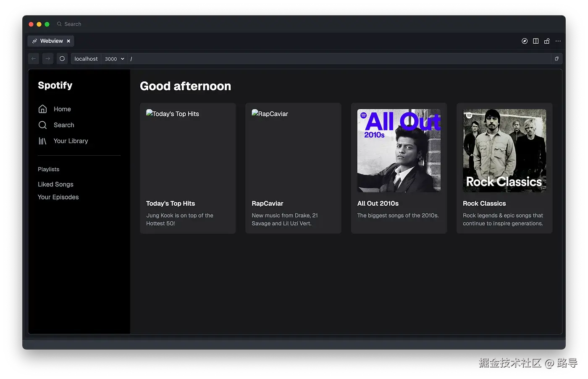The height and width of the screenshot is (379, 588).
Task: Open the compass icon in tab toolbar
Action: pos(525,41)
